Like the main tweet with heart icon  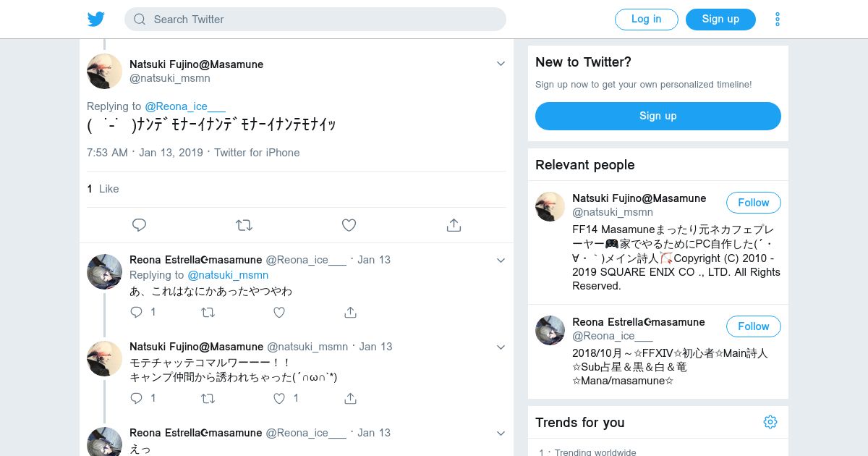coord(349,225)
